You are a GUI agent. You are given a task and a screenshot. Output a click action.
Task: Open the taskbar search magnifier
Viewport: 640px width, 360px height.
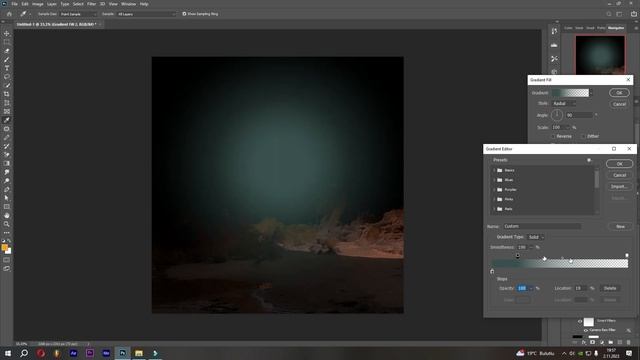(24, 353)
